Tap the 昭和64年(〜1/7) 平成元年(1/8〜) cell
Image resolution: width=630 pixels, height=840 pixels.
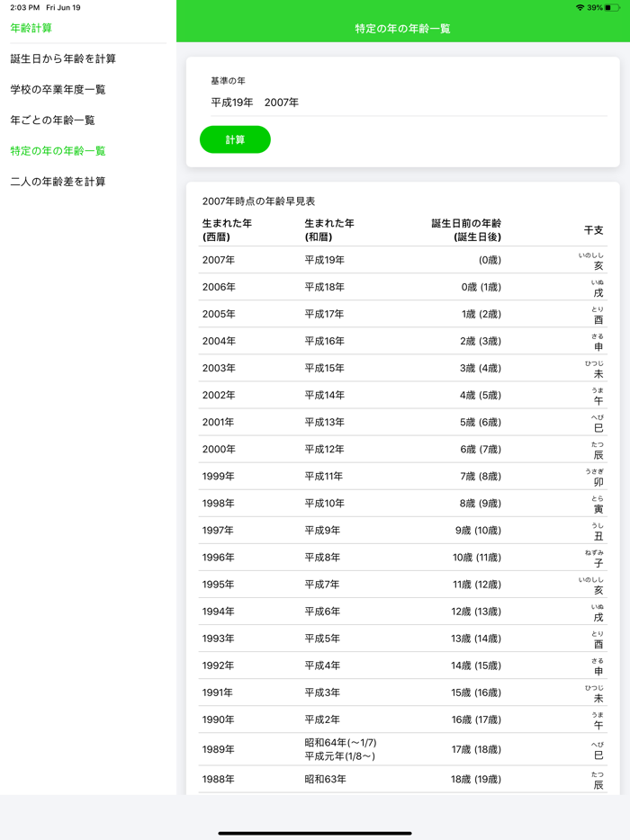(340, 749)
